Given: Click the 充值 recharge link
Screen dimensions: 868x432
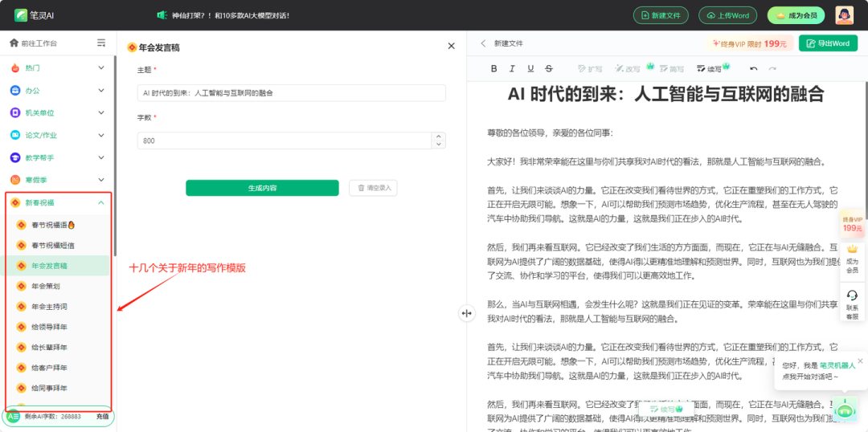Looking at the screenshot, I should (102, 416).
